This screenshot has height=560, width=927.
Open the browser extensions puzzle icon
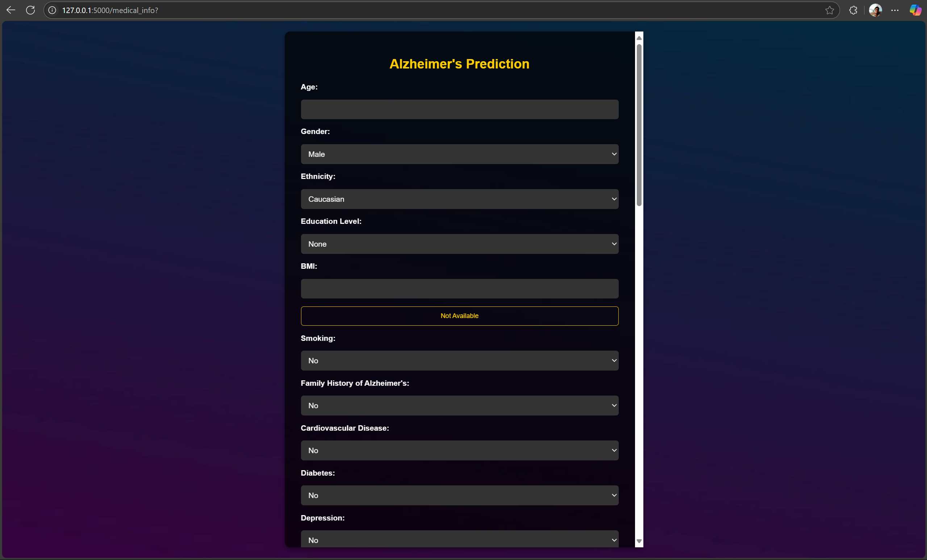point(853,10)
